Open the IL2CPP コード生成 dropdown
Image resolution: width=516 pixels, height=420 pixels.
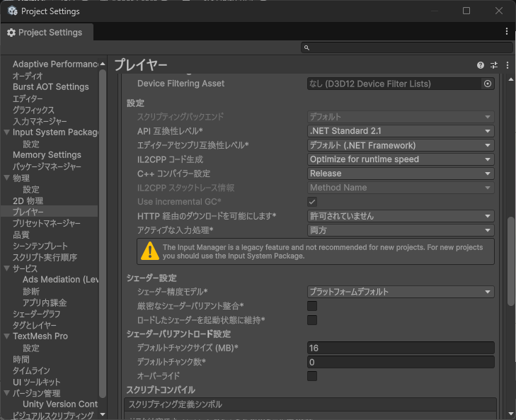coord(401,159)
